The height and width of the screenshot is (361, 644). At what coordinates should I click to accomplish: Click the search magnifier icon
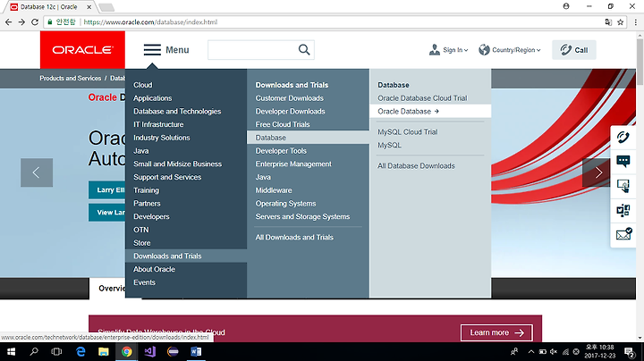(x=304, y=50)
